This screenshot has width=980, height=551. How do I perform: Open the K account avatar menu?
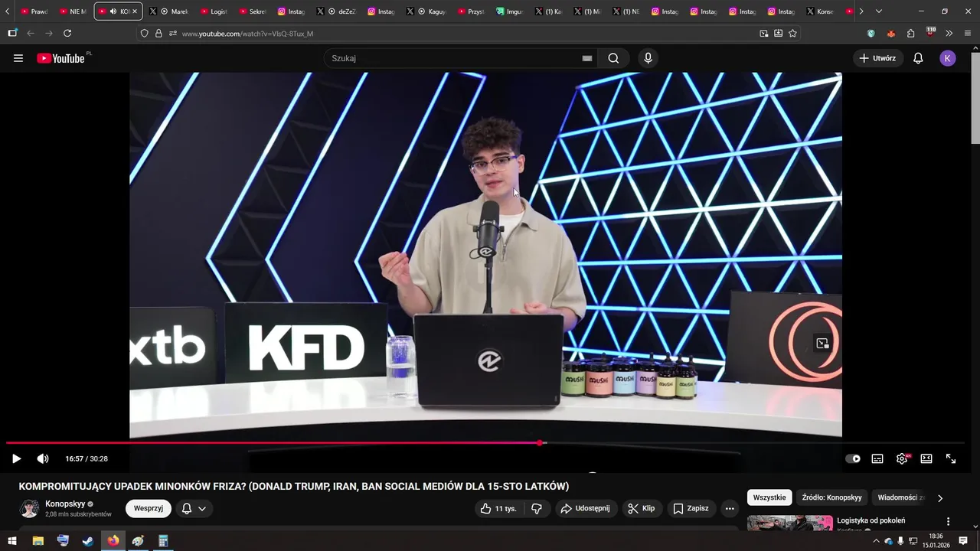(x=948, y=58)
